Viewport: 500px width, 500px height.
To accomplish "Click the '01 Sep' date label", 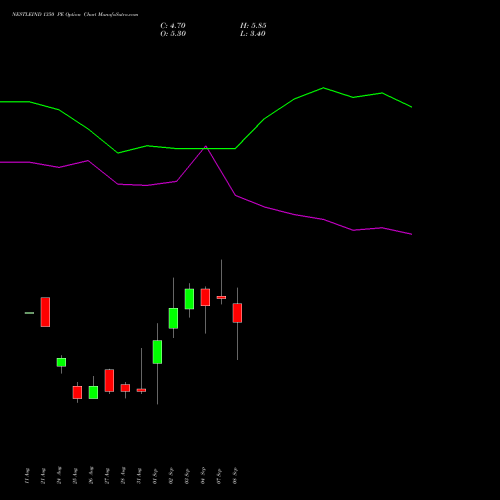I will (155, 476).
